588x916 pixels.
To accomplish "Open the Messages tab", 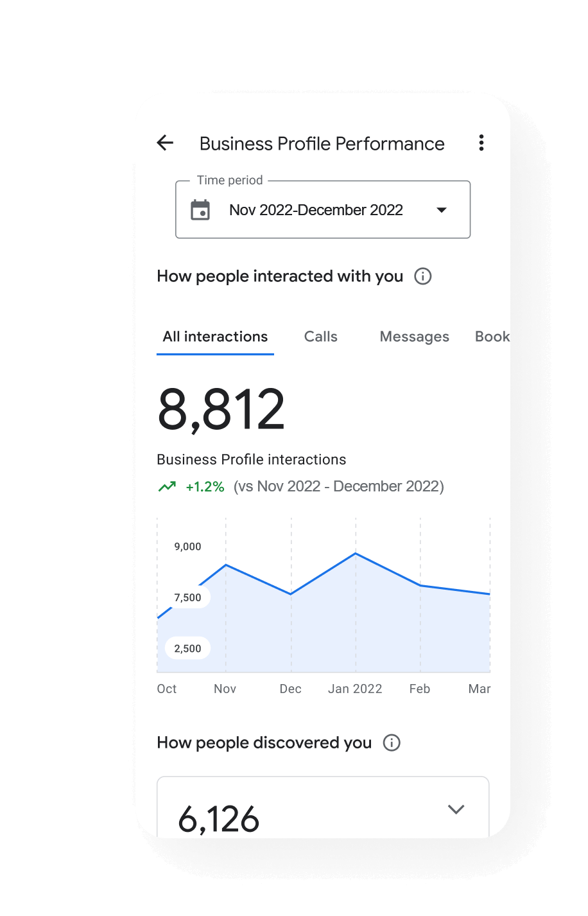I will pos(414,336).
